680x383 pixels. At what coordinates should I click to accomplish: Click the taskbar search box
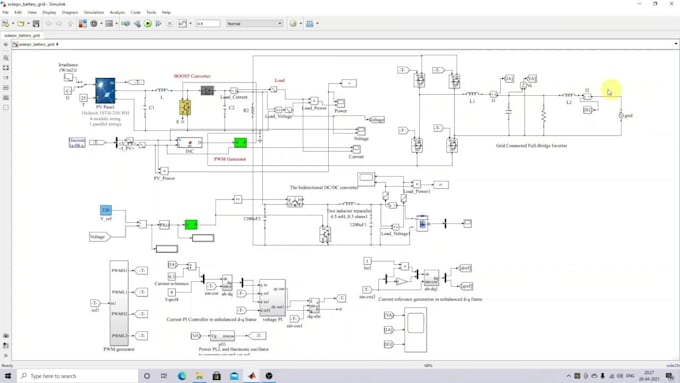(x=78, y=376)
